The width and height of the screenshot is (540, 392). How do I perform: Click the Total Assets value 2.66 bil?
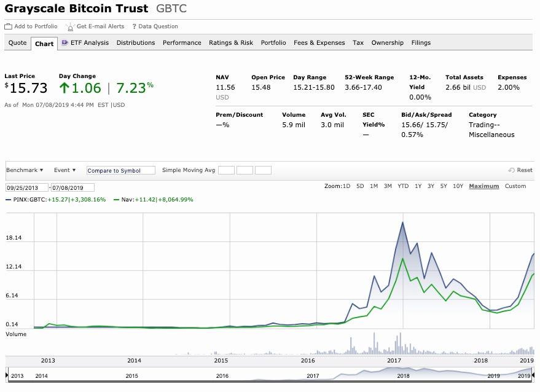[458, 87]
